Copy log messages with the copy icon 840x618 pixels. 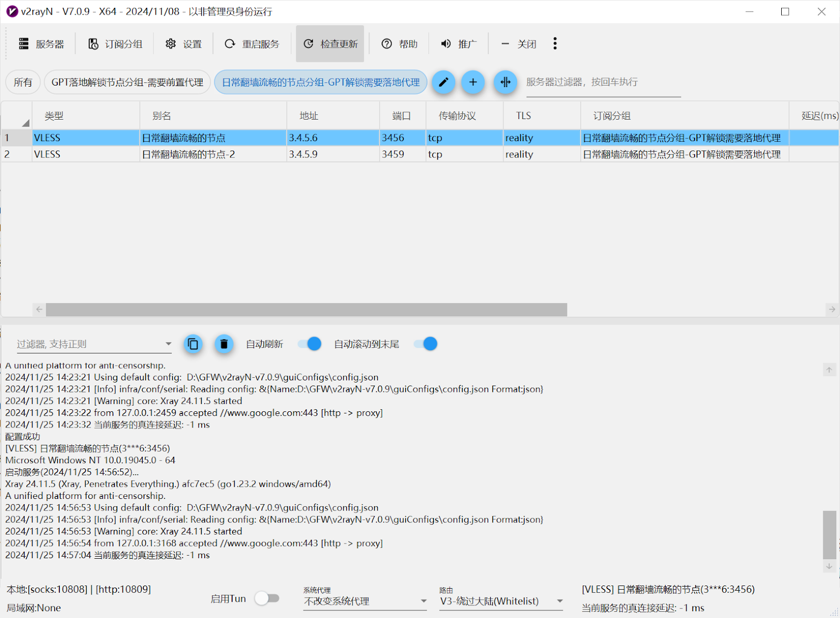[193, 344]
